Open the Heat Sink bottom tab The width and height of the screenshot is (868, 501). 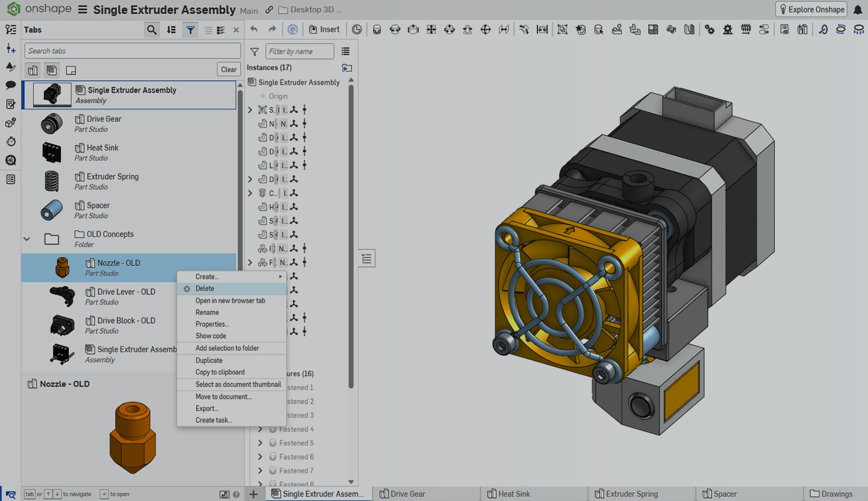point(534,494)
